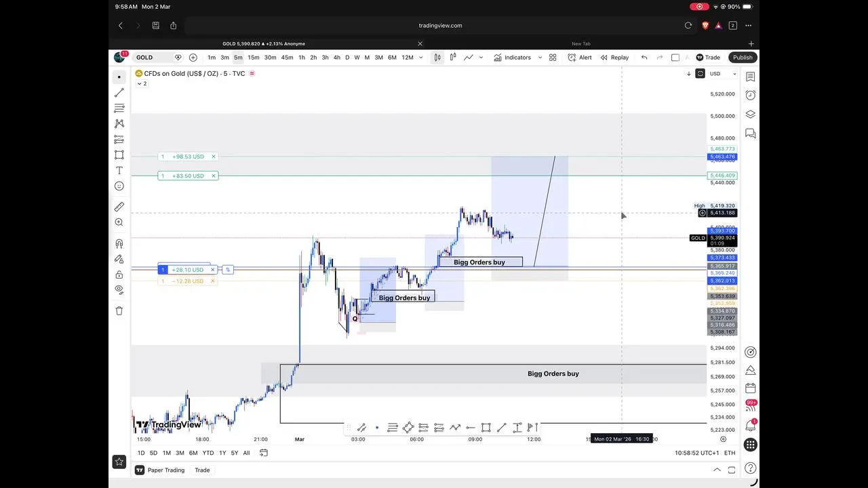Go back in the browser

click(121, 26)
